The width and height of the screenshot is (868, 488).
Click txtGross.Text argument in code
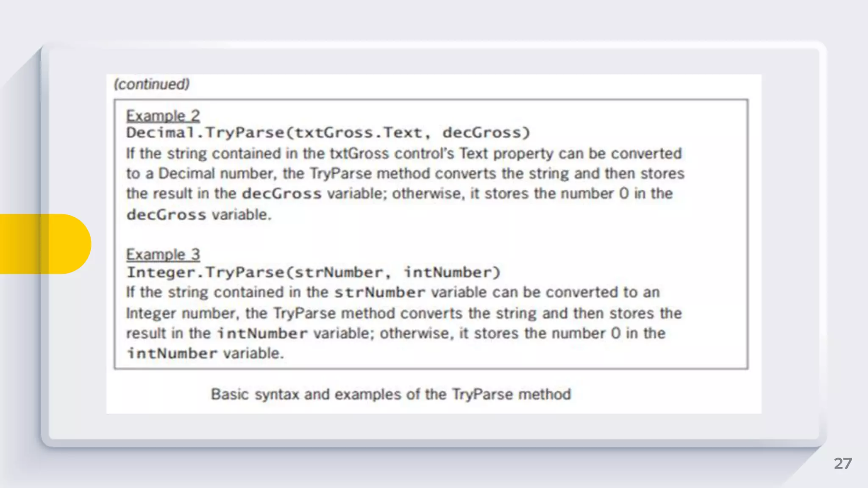click(x=359, y=133)
